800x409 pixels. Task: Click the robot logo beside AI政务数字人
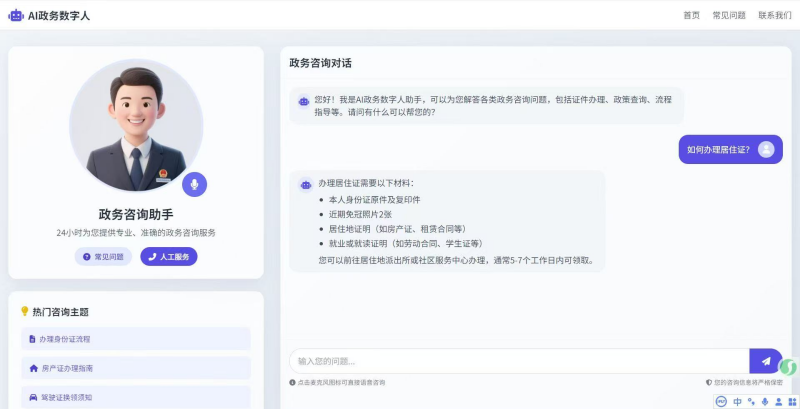pos(16,15)
